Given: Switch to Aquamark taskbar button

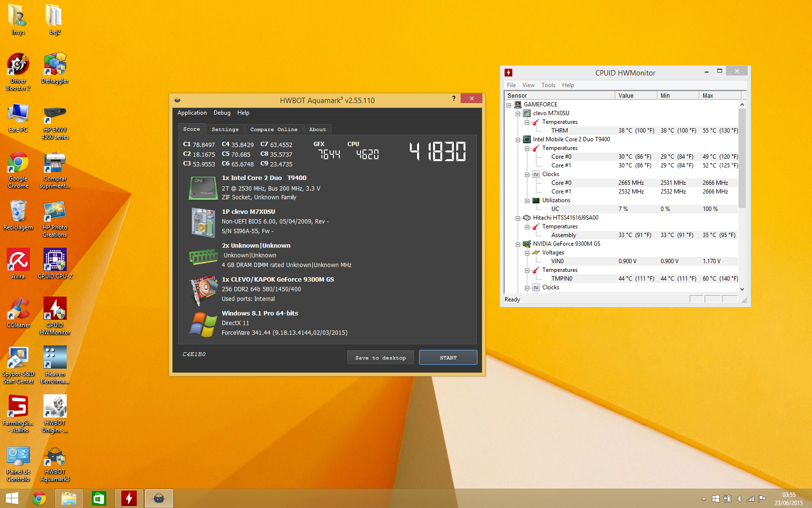Looking at the screenshot, I should click(x=159, y=498).
